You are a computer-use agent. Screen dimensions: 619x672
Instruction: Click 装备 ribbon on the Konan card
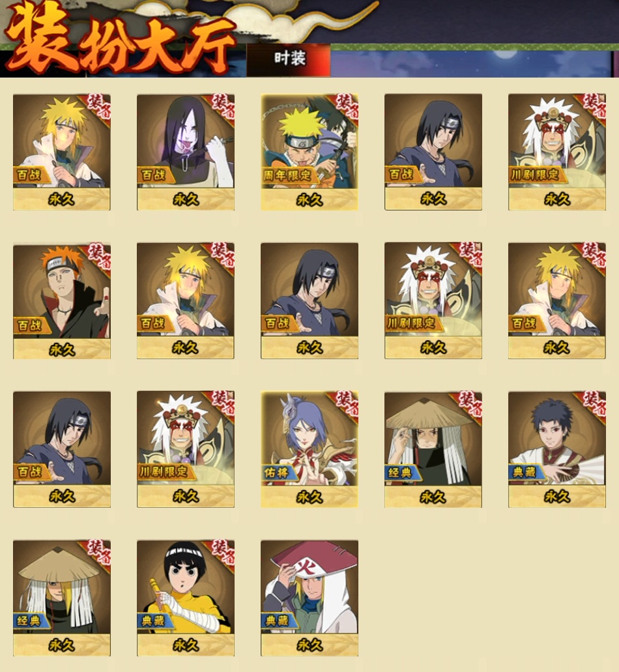(346, 404)
